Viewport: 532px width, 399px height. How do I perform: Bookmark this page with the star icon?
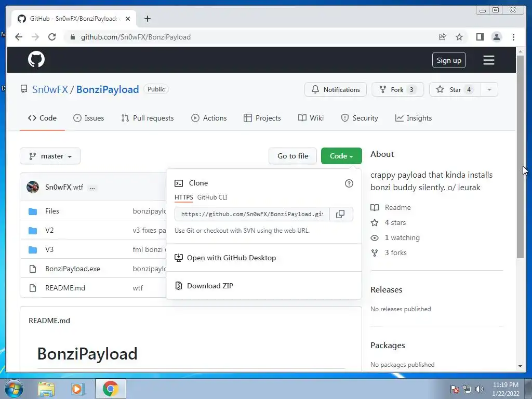(459, 37)
